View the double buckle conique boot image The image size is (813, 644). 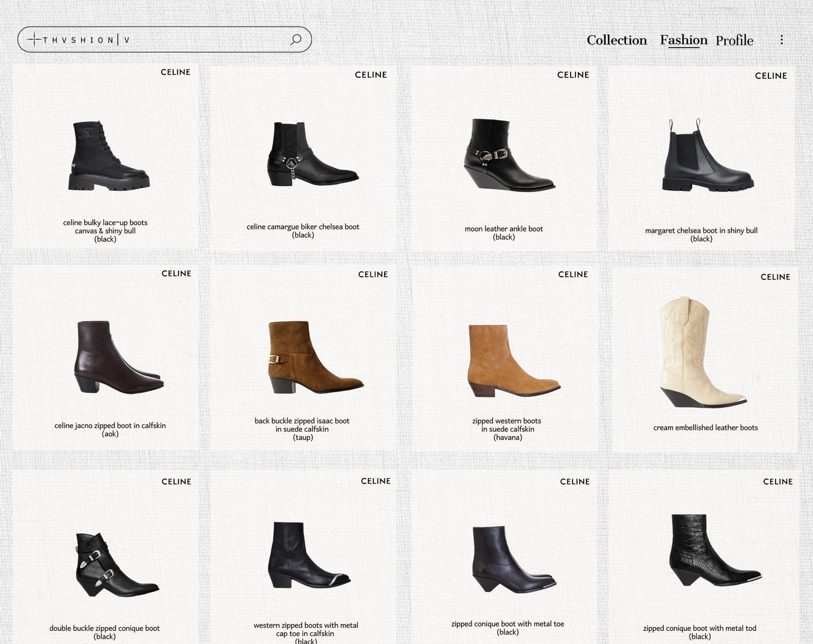(x=117, y=564)
